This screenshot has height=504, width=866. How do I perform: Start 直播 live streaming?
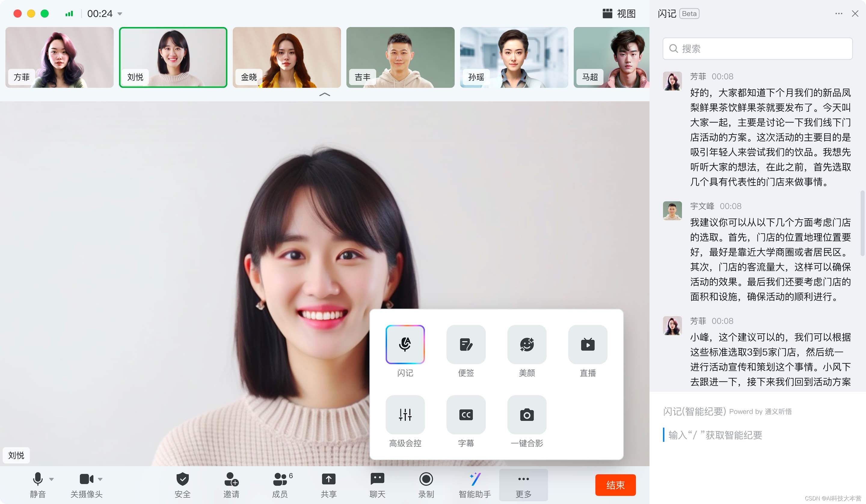pos(587,344)
